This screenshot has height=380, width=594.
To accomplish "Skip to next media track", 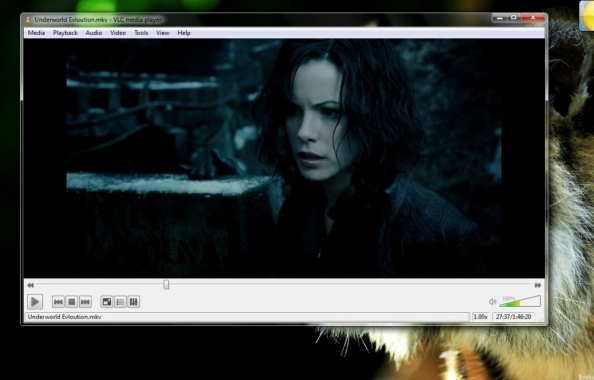I will [x=85, y=302].
